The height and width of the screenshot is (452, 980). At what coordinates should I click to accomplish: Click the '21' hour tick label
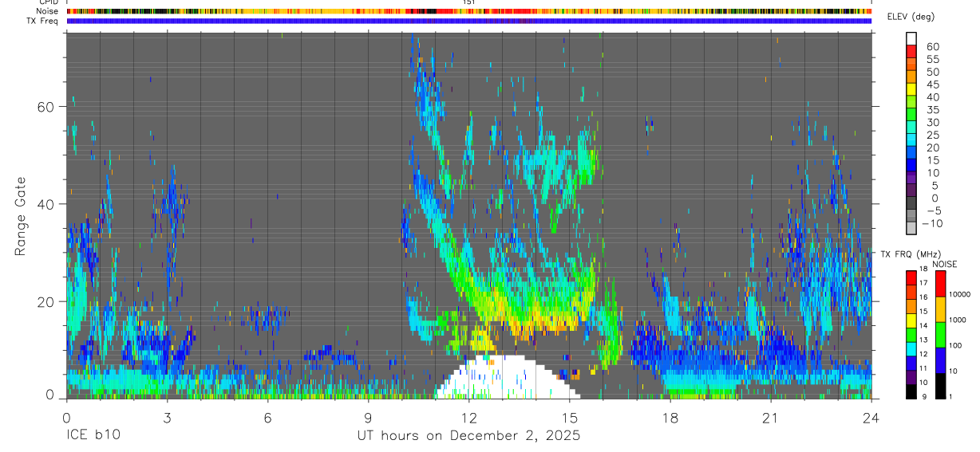click(771, 419)
